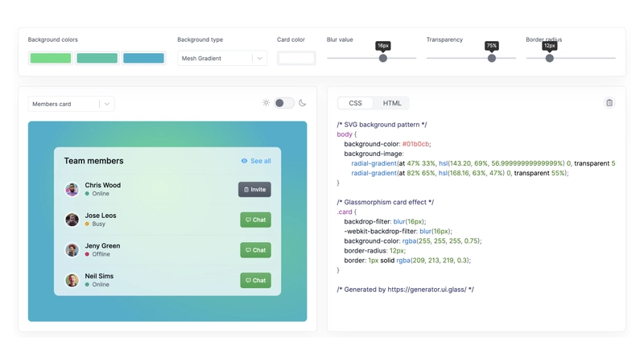Click the 'Blur value' label
The image size is (644, 362).
[340, 39]
